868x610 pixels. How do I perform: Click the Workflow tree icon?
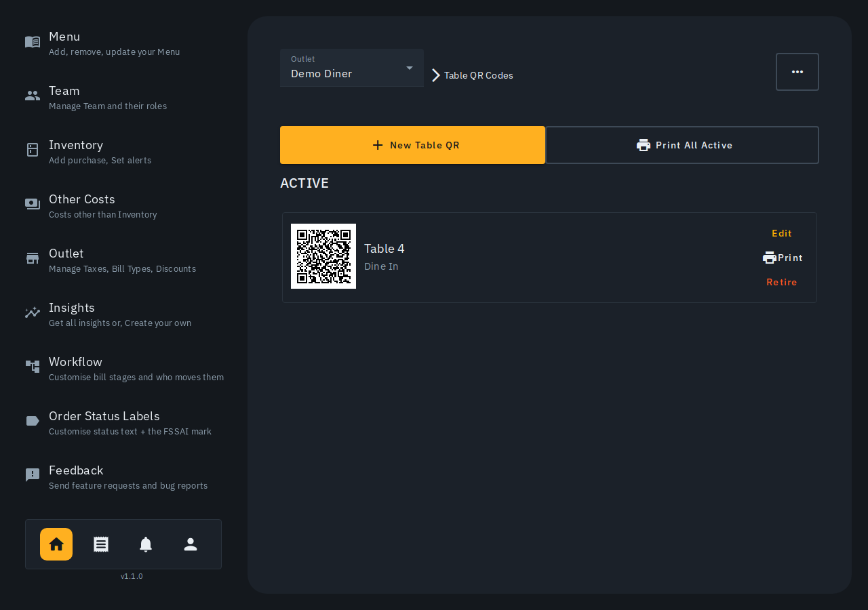click(x=33, y=367)
